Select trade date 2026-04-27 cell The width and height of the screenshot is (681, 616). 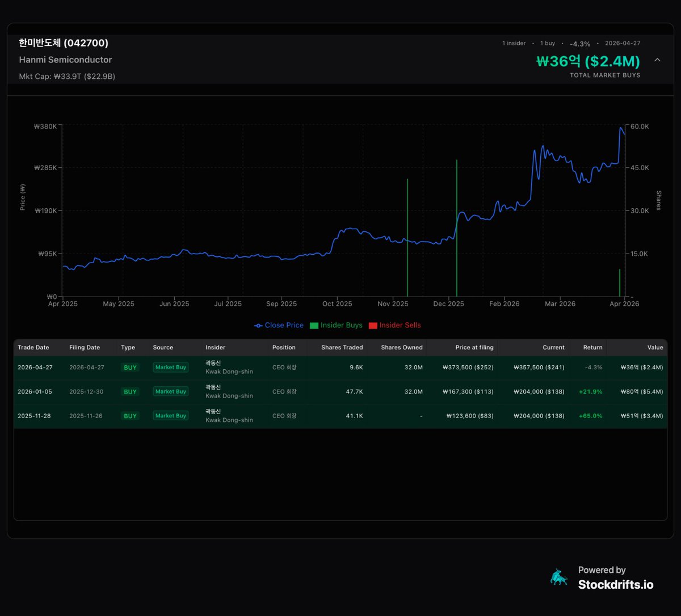[35, 368]
